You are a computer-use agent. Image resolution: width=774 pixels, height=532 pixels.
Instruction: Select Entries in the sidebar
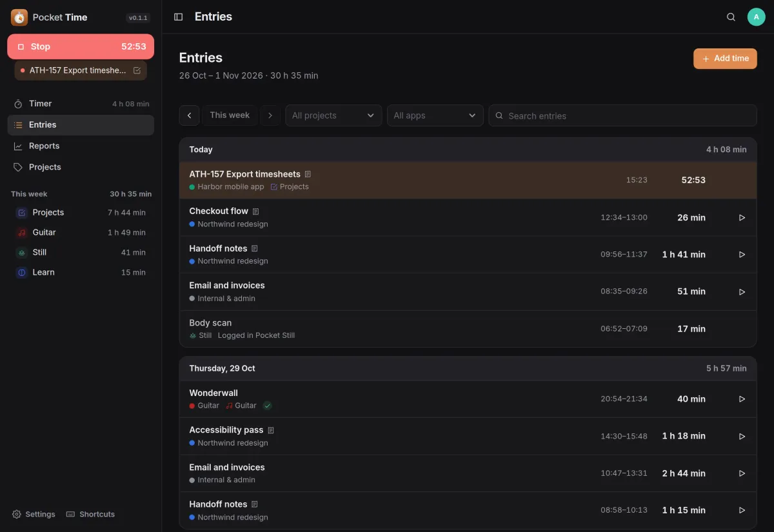point(81,125)
